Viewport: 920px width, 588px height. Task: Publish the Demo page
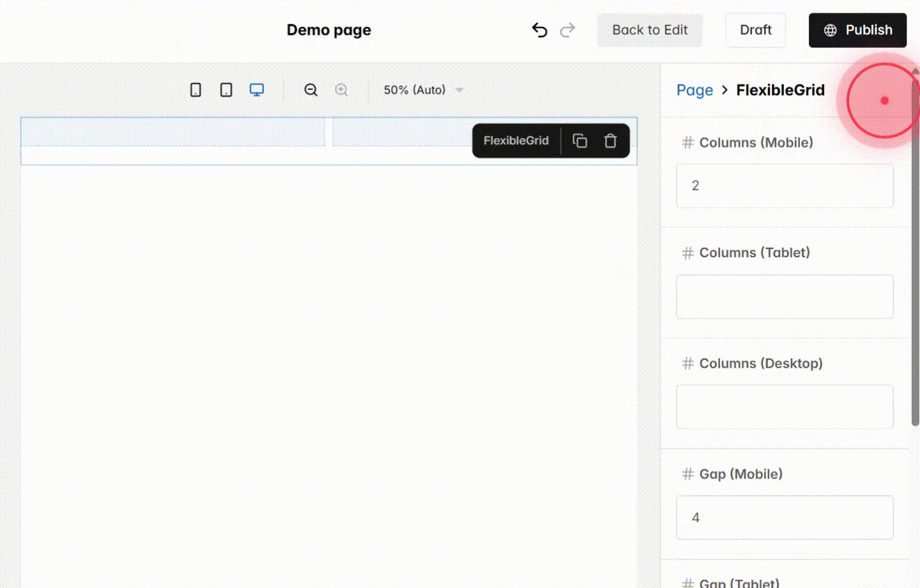click(x=857, y=29)
